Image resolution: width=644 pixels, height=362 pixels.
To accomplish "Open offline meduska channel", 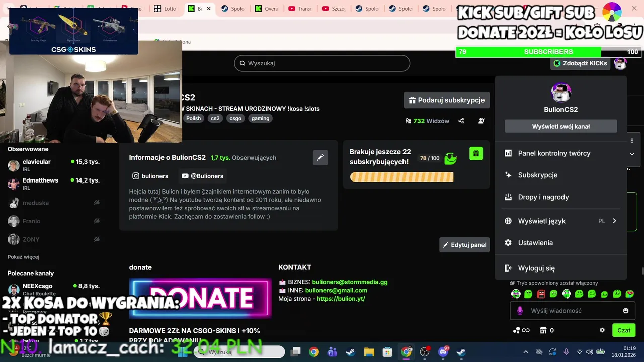I will tap(54, 203).
